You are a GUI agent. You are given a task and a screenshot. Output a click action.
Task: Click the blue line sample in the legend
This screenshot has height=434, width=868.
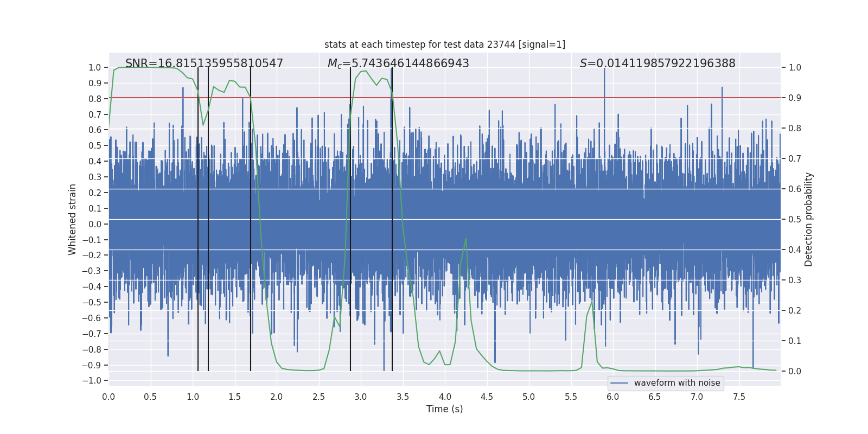coord(619,383)
